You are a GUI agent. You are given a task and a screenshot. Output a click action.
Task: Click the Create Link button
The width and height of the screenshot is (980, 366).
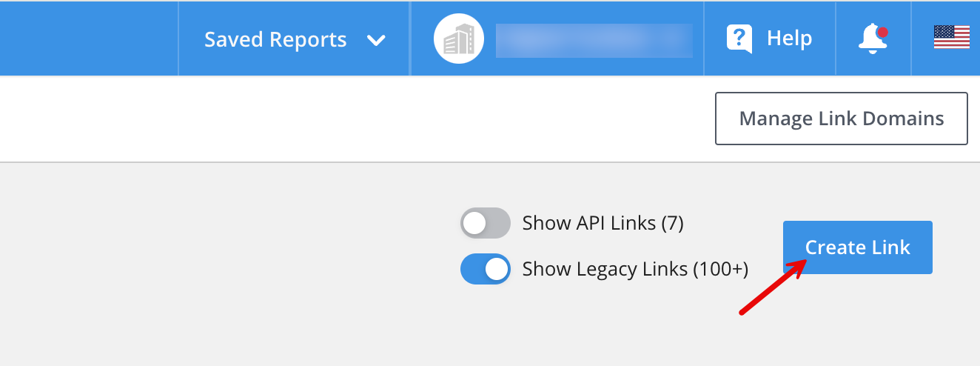(x=858, y=247)
